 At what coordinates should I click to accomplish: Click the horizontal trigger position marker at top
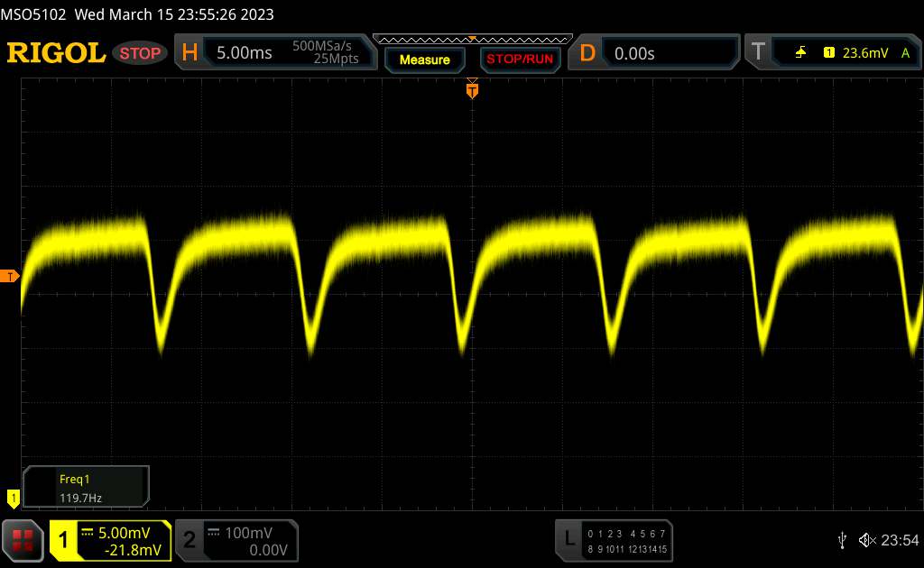(472, 89)
